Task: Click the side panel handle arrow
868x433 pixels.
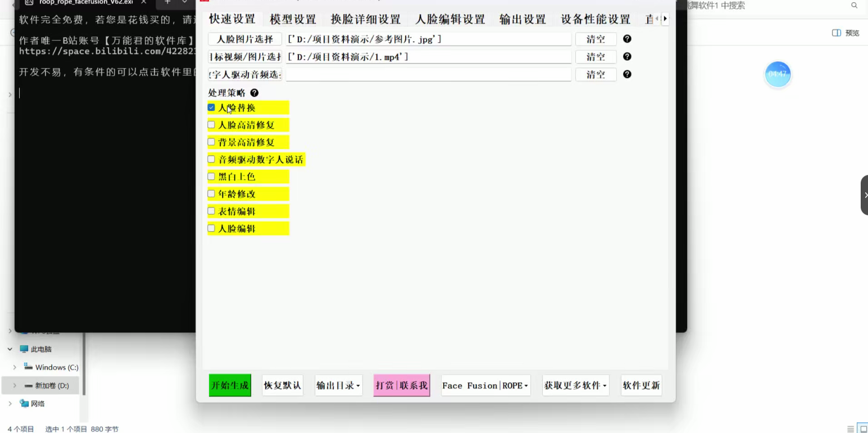Action: (x=865, y=195)
